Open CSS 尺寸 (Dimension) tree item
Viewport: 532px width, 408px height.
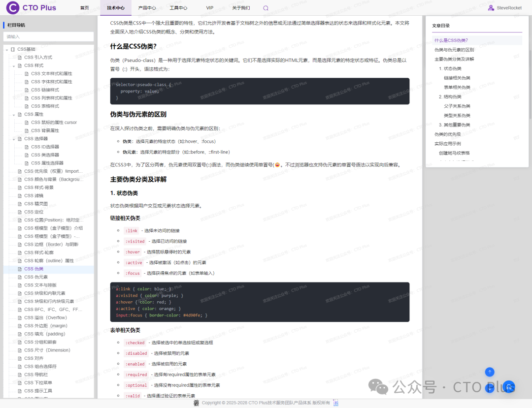pyautogui.click(x=47, y=350)
